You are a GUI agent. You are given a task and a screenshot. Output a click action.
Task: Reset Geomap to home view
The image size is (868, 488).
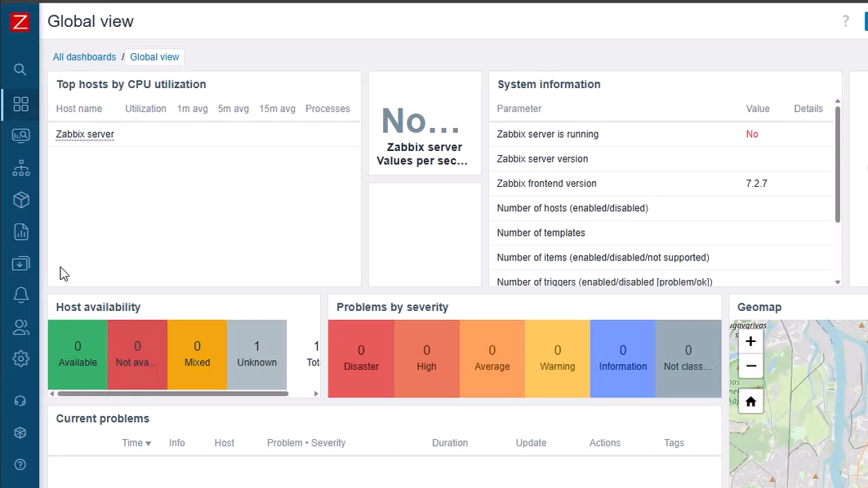point(750,401)
